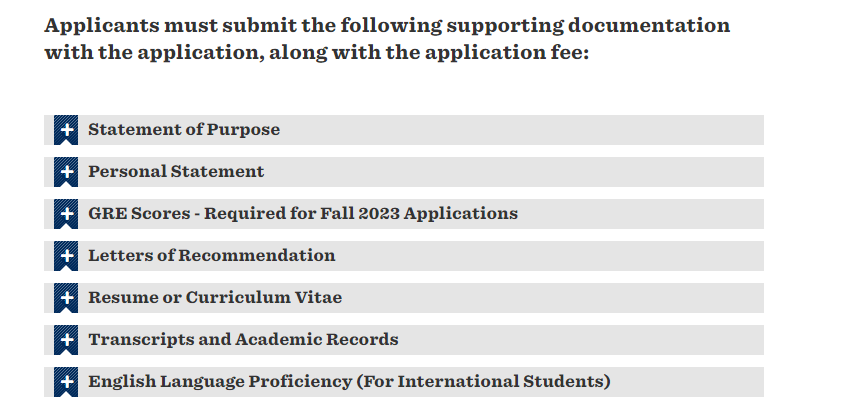Click empty gray bar area of Statement of Purpose row
This screenshot has height=415, width=847.
point(521,130)
